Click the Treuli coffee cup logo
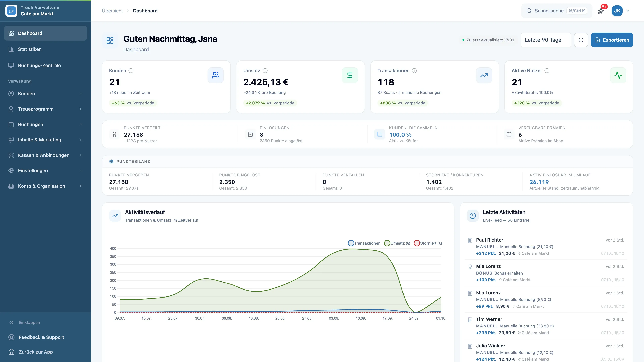 pos(11,11)
